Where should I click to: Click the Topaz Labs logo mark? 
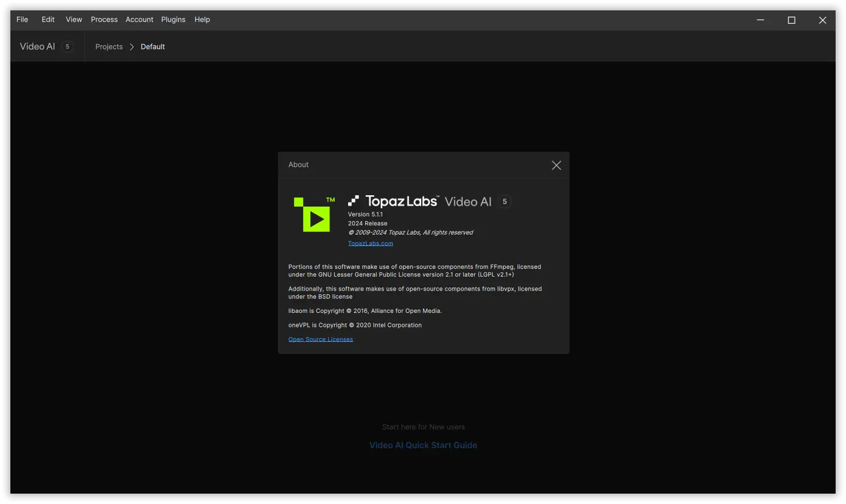353,201
